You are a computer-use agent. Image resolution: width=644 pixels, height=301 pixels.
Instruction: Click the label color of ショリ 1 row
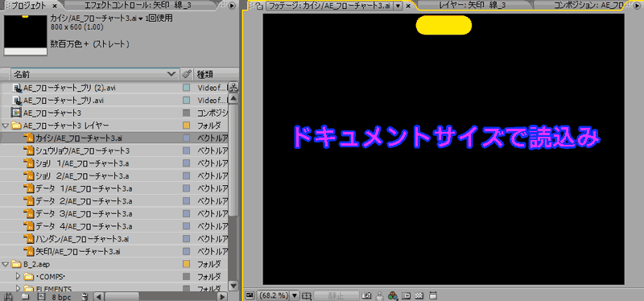click(186, 163)
